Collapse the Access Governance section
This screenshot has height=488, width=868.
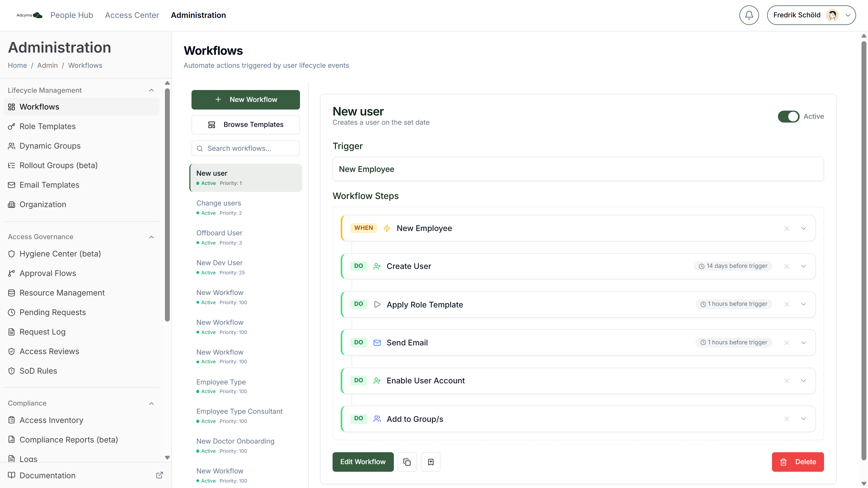pyautogui.click(x=151, y=237)
